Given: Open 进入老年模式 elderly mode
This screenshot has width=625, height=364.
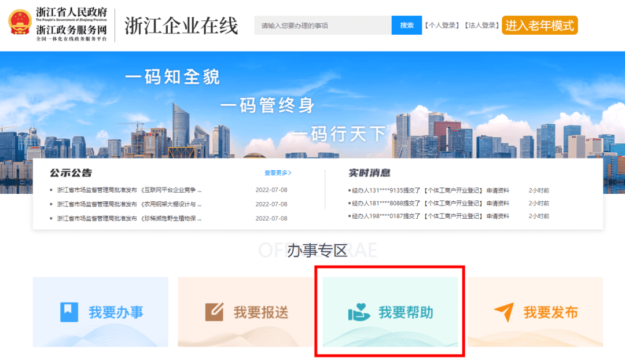Looking at the screenshot, I should (x=539, y=25).
